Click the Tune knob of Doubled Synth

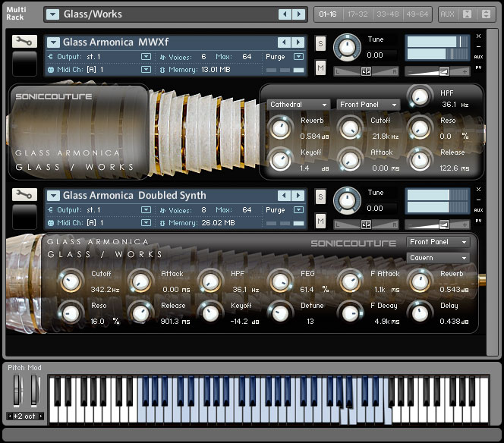347,201
